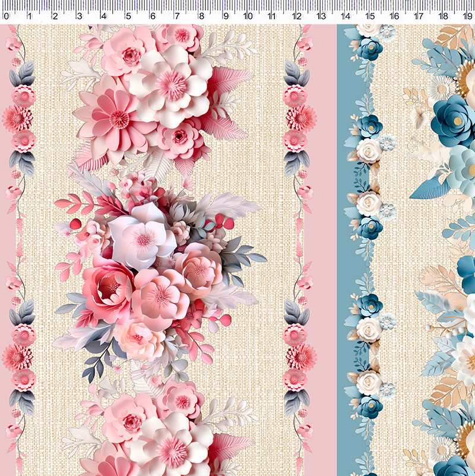Click the 5 mark on the ruler
The width and height of the screenshot is (475, 476).
(128, 16)
